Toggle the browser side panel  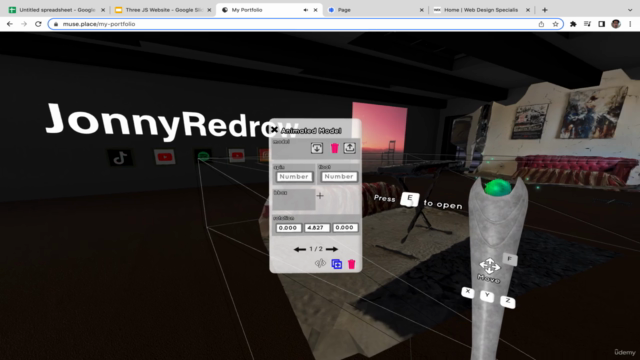coord(602,24)
